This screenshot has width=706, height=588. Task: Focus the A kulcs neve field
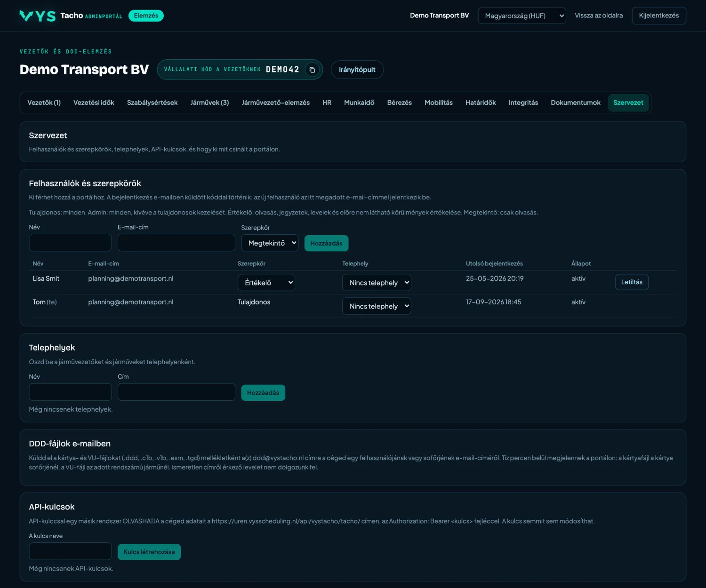click(x=70, y=551)
